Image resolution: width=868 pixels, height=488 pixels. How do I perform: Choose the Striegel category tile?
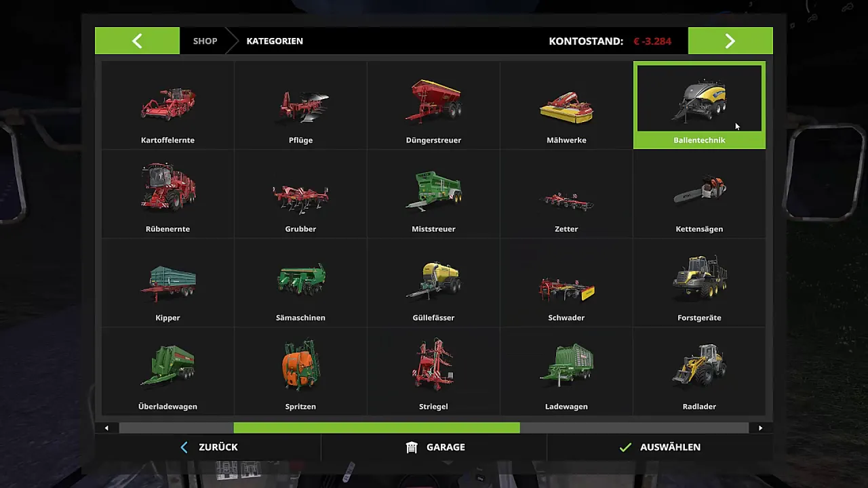point(433,371)
